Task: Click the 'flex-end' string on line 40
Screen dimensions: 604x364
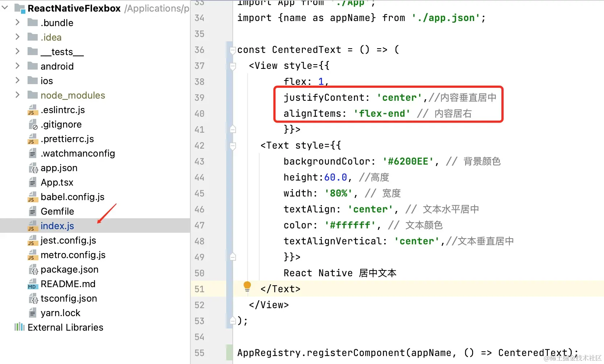Action: (x=382, y=113)
